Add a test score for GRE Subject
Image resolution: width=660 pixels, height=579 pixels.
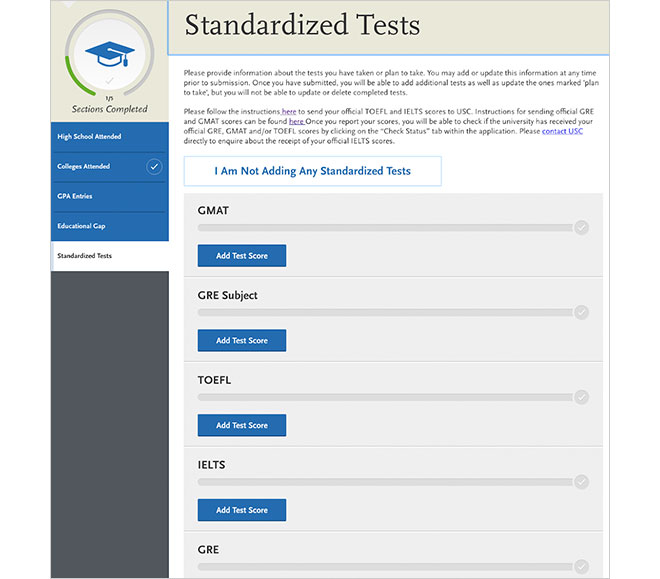(x=242, y=341)
